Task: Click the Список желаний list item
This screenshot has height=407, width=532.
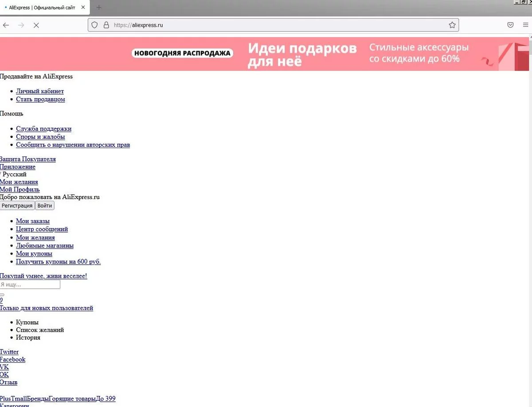Action: (x=40, y=330)
